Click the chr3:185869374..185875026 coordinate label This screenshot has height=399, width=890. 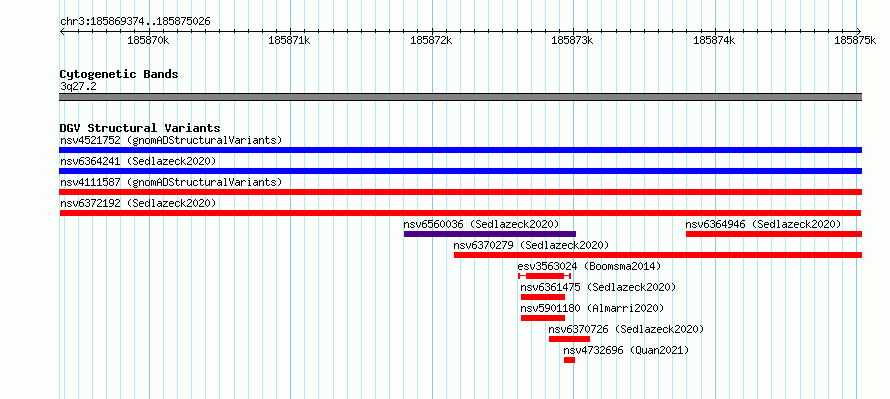pos(135,22)
